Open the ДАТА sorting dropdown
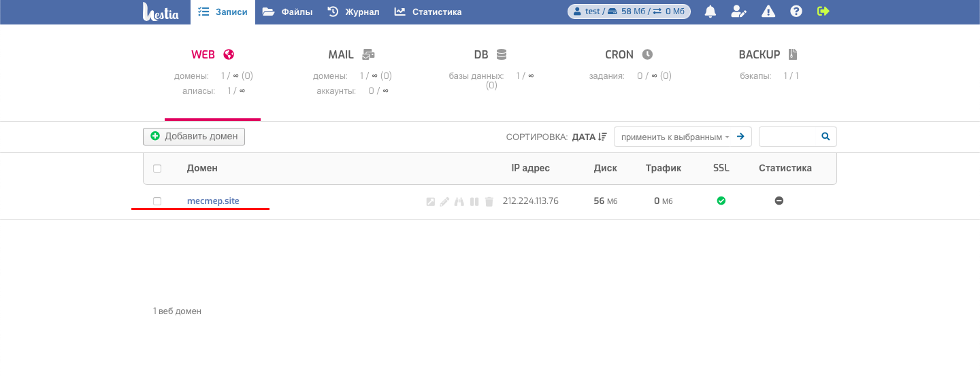 tap(589, 137)
